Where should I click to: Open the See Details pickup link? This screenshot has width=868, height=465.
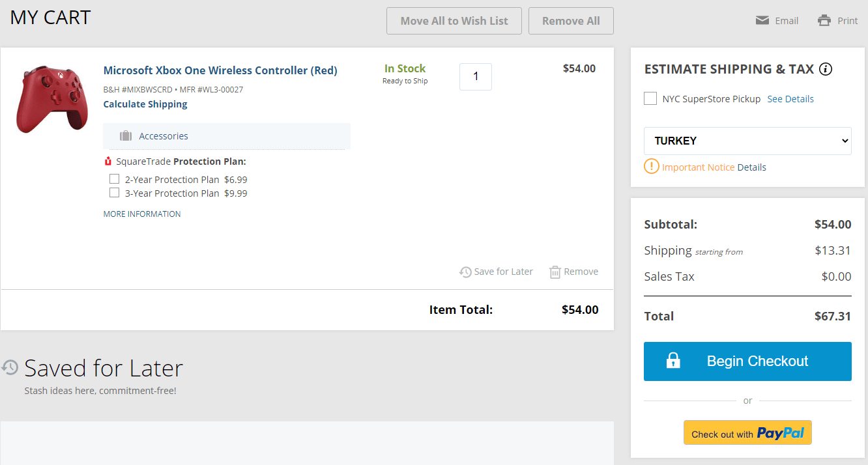coord(790,99)
